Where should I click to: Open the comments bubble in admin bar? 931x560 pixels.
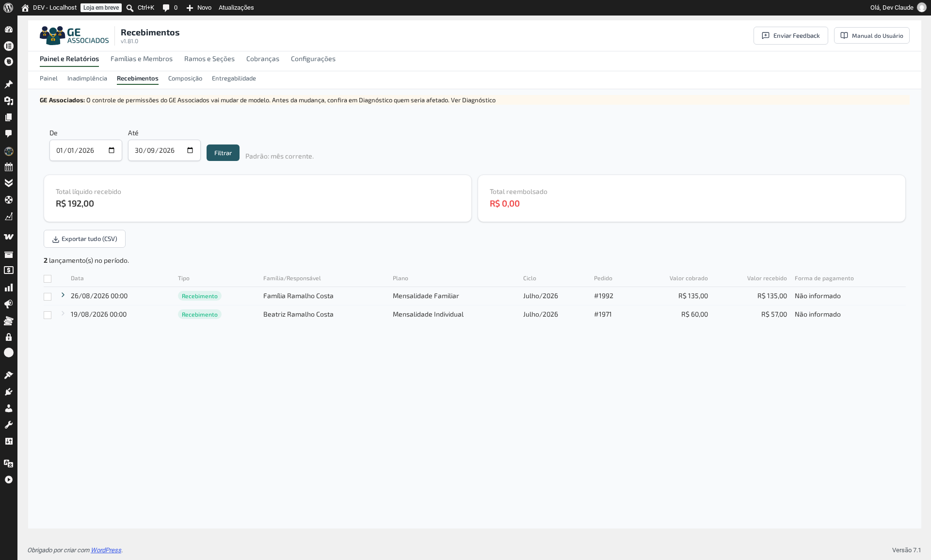[166, 8]
